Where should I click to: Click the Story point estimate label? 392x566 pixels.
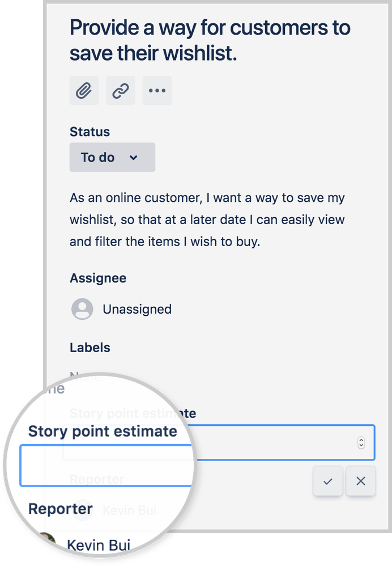[x=103, y=431]
